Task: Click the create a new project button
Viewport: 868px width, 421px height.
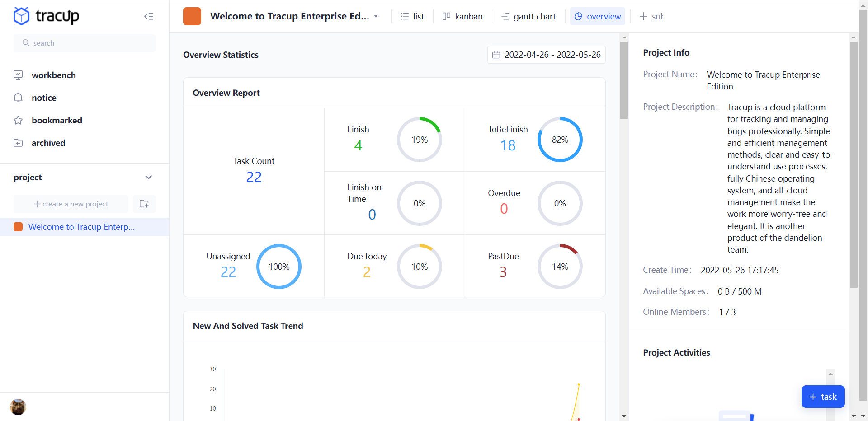Action: (x=71, y=204)
